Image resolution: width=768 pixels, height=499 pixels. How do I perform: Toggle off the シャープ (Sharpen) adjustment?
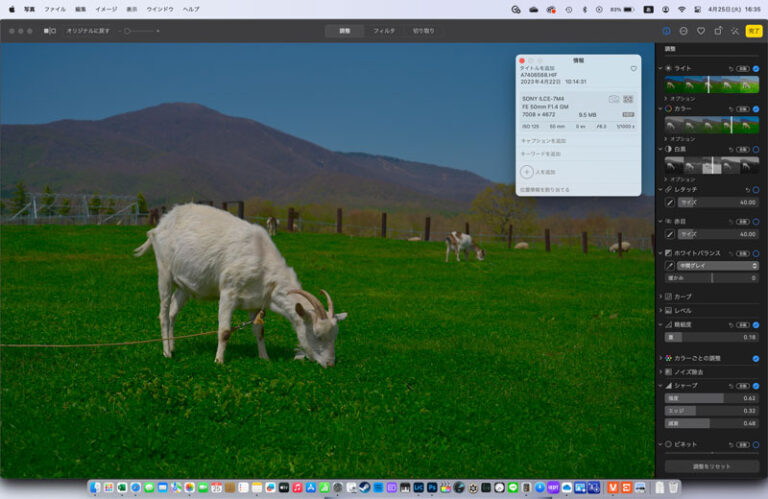coord(755,385)
